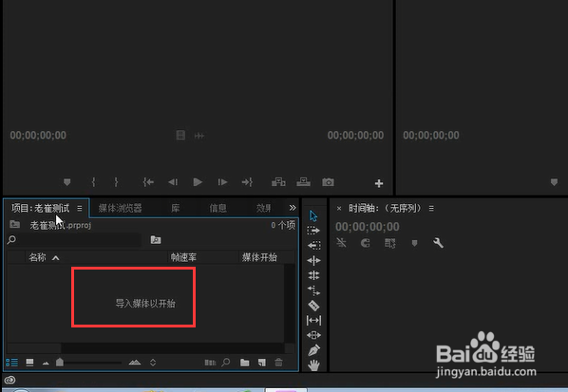Toggle sequence nest mode in timeline
The height and width of the screenshot is (392, 568).
(341, 243)
